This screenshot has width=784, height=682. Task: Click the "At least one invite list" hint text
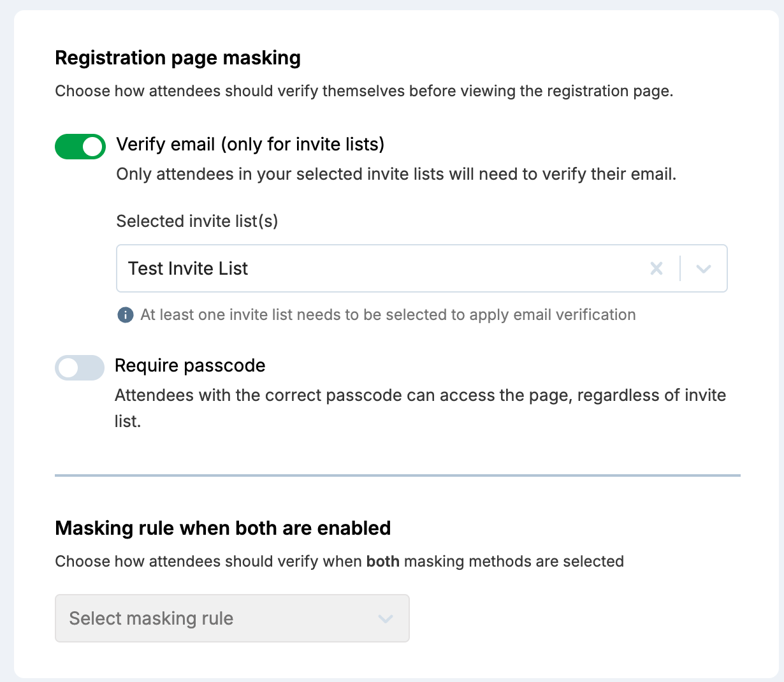pyautogui.click(x=388, y=315)
